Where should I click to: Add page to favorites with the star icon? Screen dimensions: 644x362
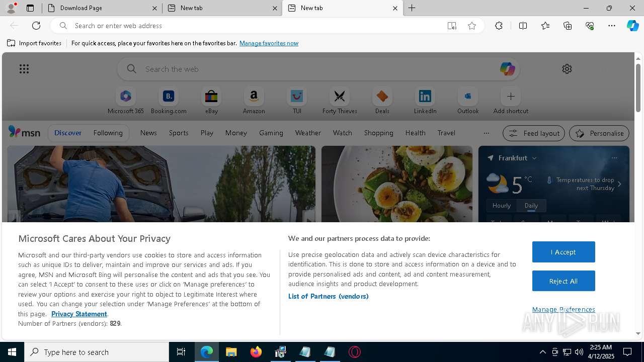(x=472, y=26)
